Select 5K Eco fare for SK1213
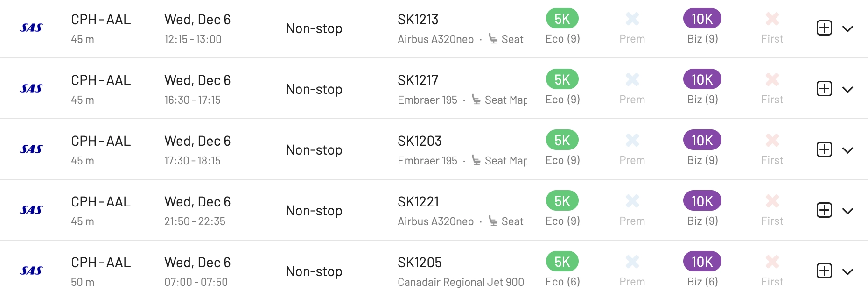Image resolution: width=868 pixels, height=299 pixels. (562, 19)
